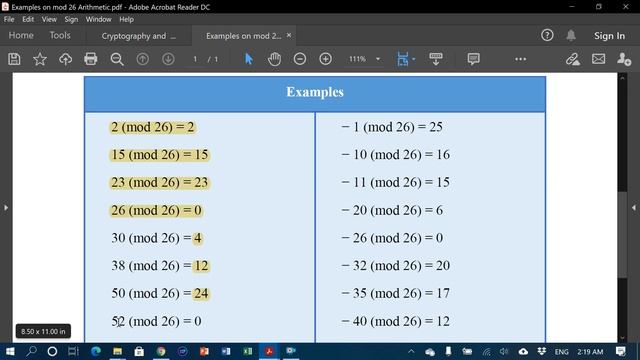Share with others icon
Viewport: 640px width, 360px height.
(624, 59)
